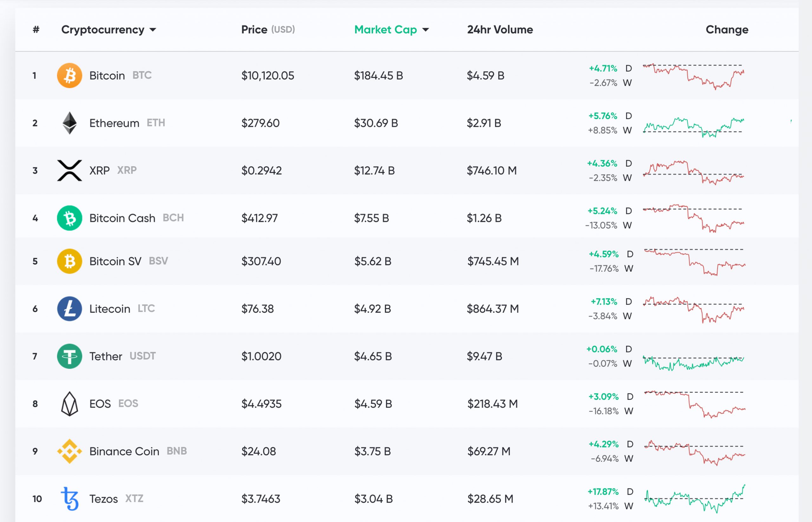
Task: Open the Bitcoin Cash name link
Action: [122, 218]
